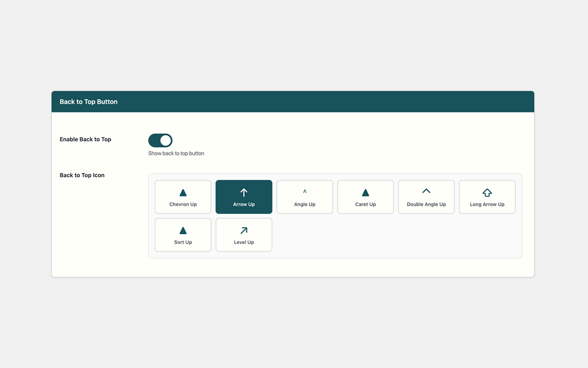Choose Double Angle Up option
The width and height of the screenshot is (588, 368).
click(426, 197)
